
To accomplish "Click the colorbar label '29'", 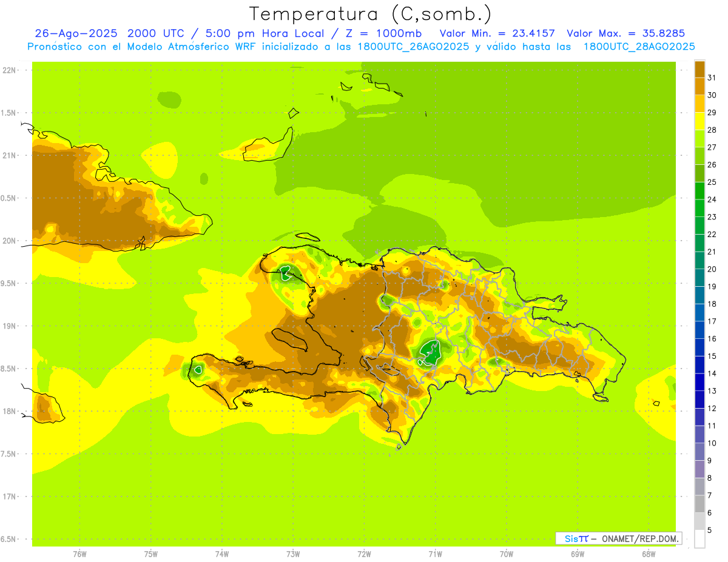I will (712, 112).
